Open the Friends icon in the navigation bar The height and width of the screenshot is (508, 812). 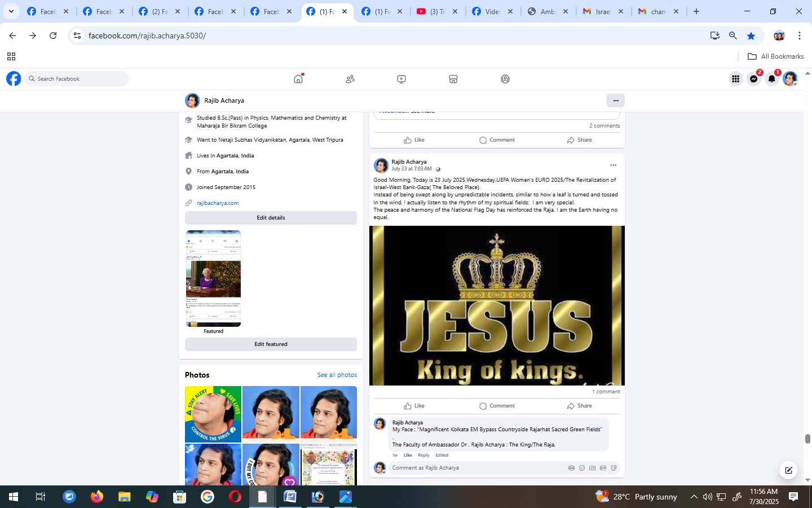(350, 79)
